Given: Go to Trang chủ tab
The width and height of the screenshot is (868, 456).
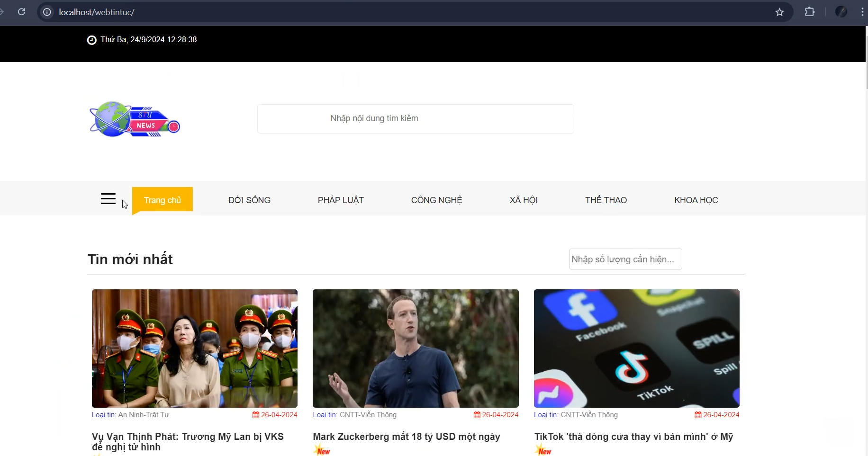Looking at the screenshot, I should pos(163,199).
